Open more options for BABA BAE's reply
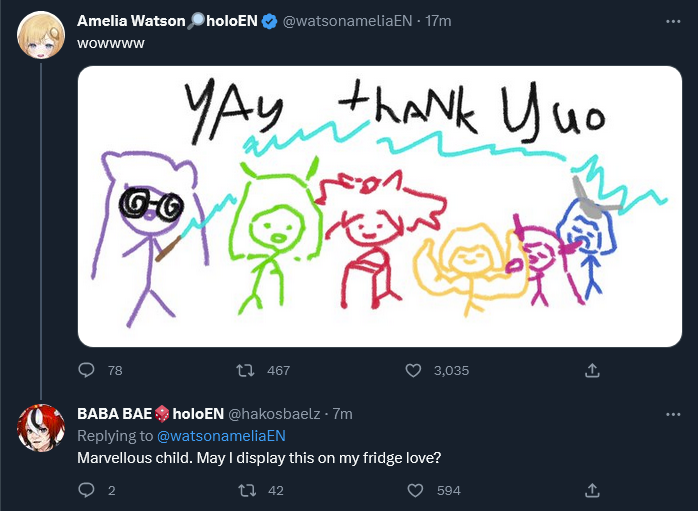This screenshot has height=511, width=698. tap(673, 414)
